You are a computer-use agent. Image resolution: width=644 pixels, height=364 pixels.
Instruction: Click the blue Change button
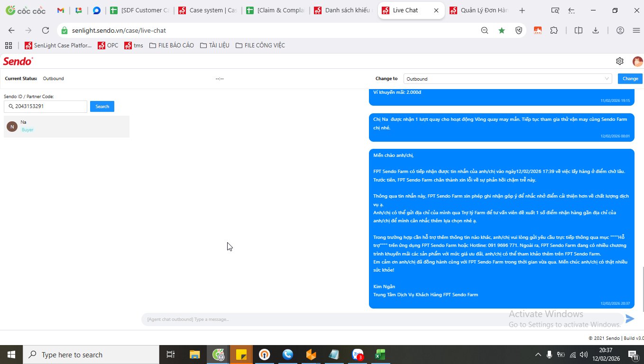click(630, 79)
